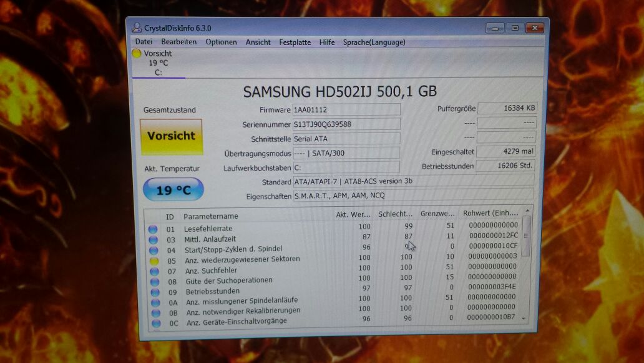This screenshot has width=644, height=363.
Task: Click the blue status icon for Lesefehlerrate
Action: (153, 229)
